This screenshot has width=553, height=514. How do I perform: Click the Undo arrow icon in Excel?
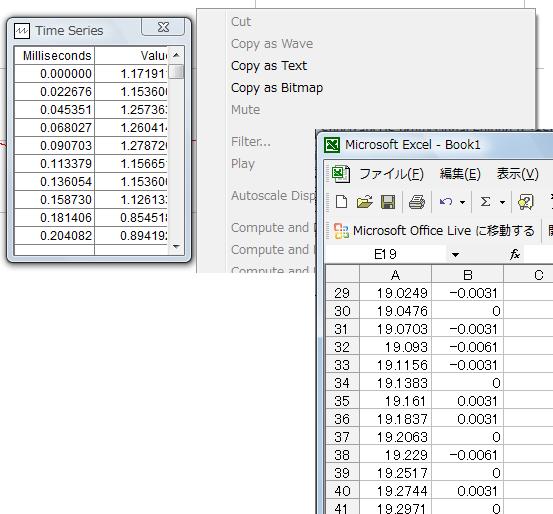coord(446,202)
